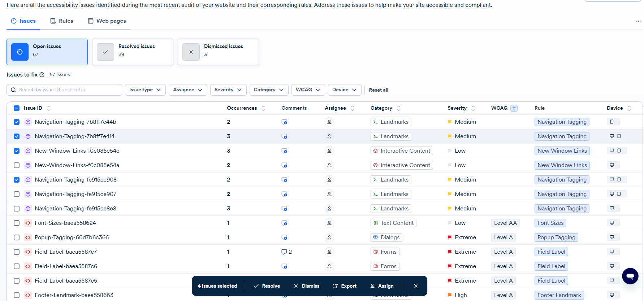Assign user to New-Window-Links-f0c085e54c row
The width and height of the screenshot is (644, 301).
click(x=329, y=151)
